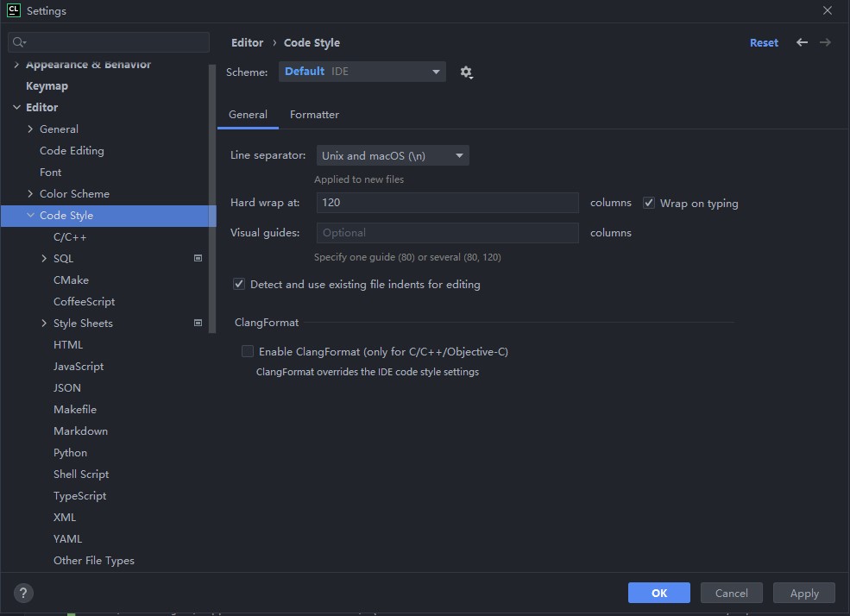
Task: Click the ClangFormat section heading
Action: click(266, 323)
